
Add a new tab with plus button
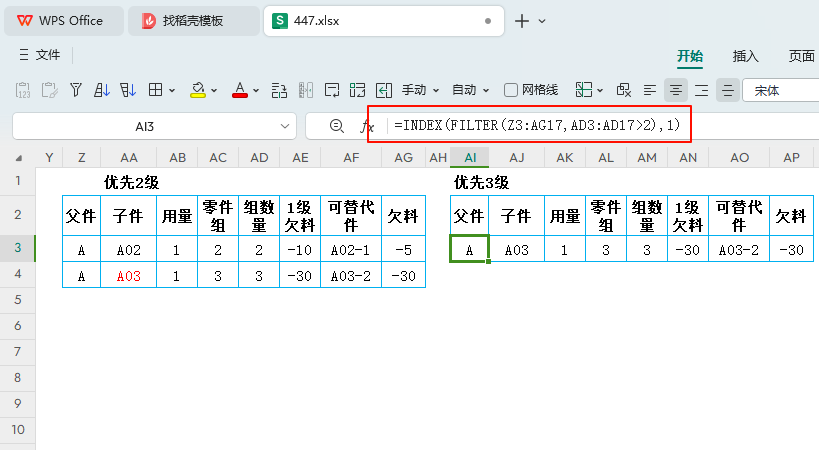point(522,21)
